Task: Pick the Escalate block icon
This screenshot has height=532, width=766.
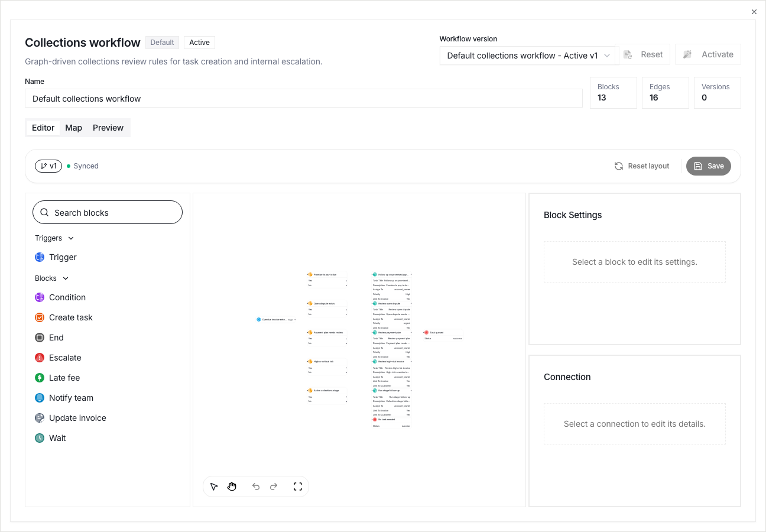Action: pos(40,358)
